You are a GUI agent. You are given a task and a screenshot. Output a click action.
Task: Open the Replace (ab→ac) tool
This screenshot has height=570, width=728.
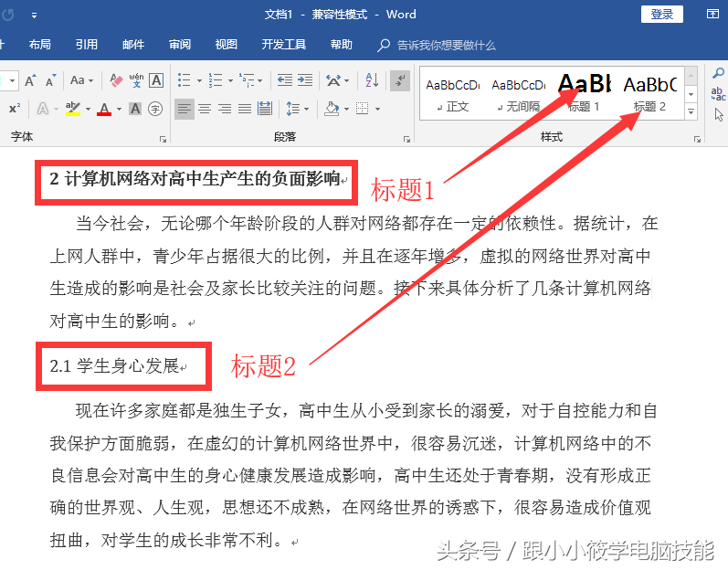(718, 94)
